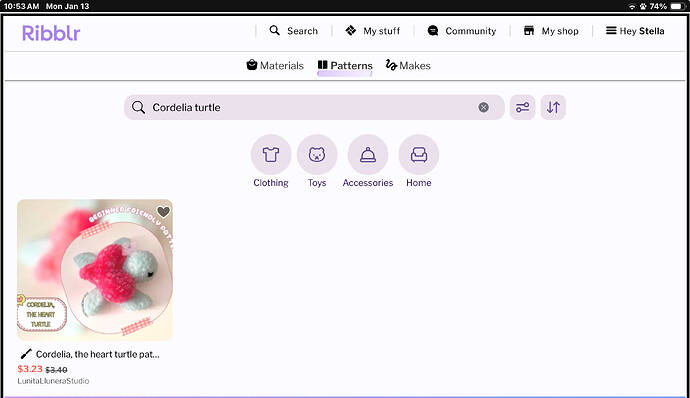Switch to the Makes tab

408,66
